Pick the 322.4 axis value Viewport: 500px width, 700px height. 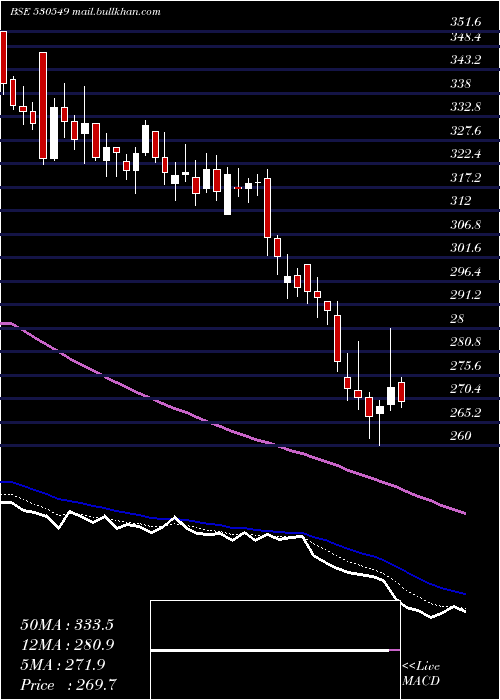pyautogui.click(x=465, y=154)
